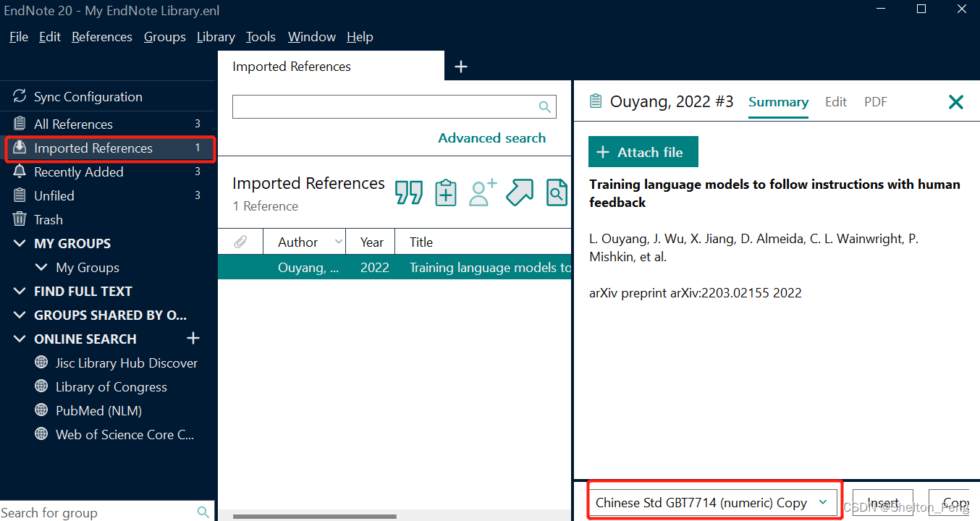The width and height of the screenshot is (980, 521).
Task: Add an online search database with plus
Action: pos(193,338)
